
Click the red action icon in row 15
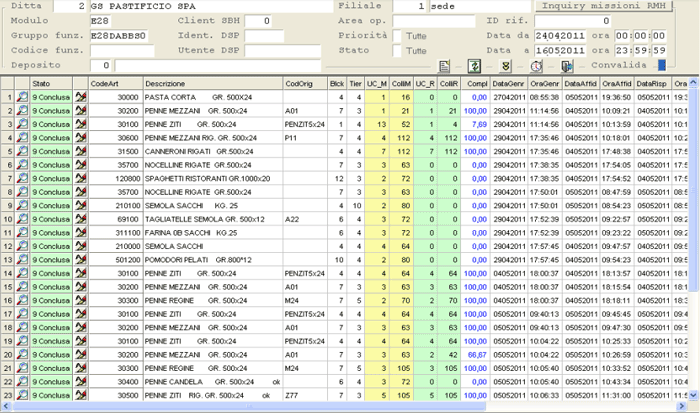(81, 287)
